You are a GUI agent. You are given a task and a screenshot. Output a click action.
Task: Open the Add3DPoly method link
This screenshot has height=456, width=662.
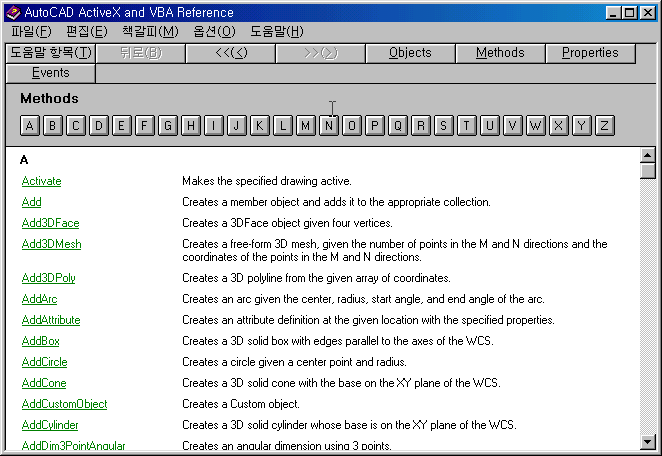tap(49, 278)
